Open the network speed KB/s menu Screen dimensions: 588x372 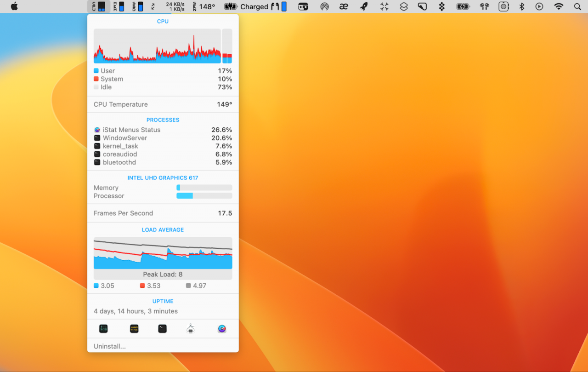[175, 6]
